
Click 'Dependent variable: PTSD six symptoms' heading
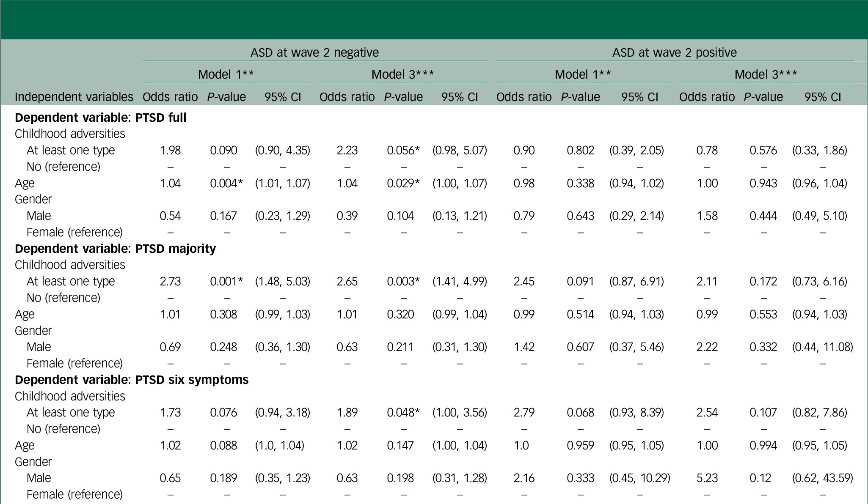pos(131,380)
